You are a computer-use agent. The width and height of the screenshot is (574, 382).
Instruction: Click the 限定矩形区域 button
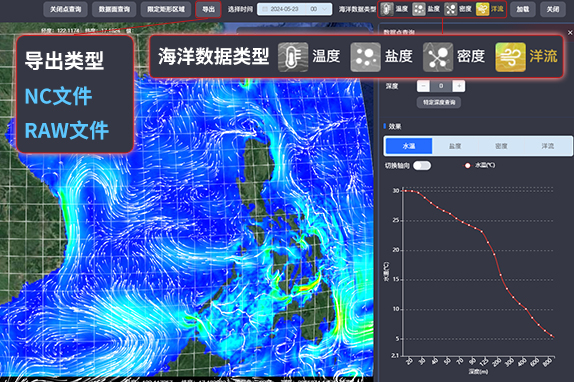point(166,10)
